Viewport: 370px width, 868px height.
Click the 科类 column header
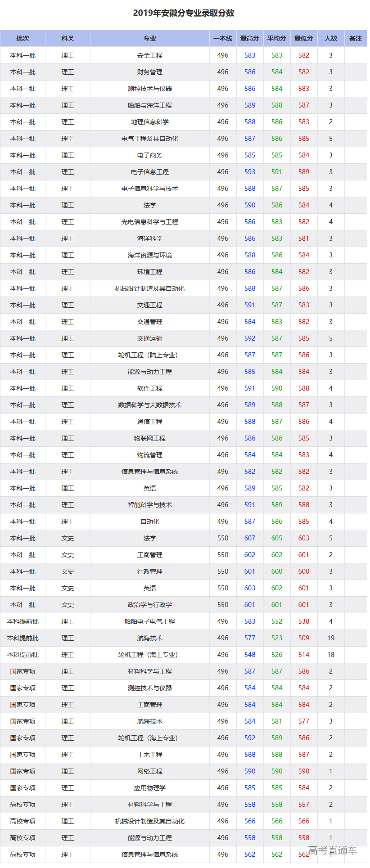[68, 39]
